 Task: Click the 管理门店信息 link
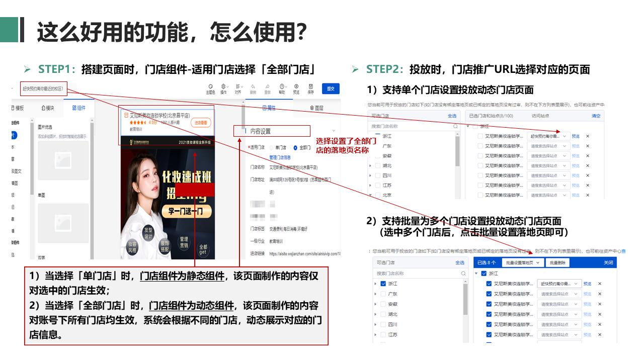(280, 157)
